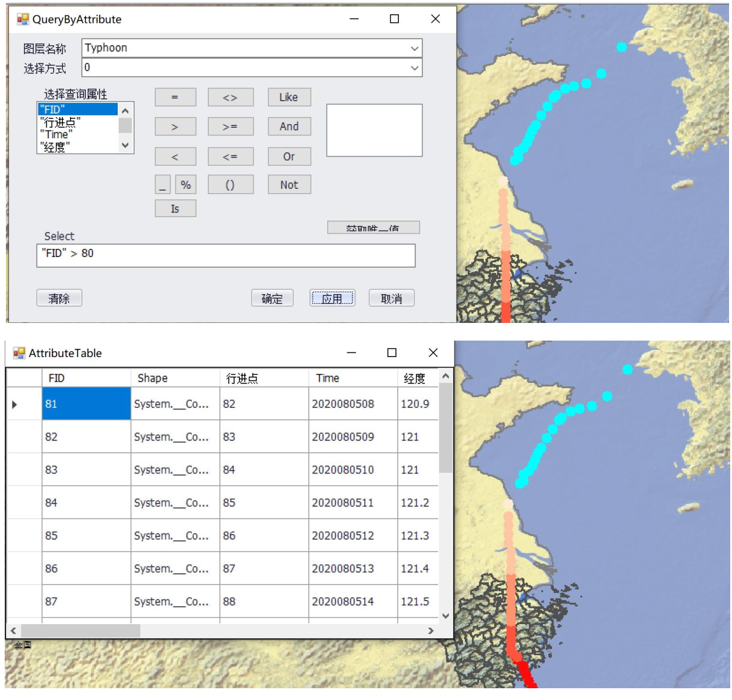This screenshot has width=732, height=700.
Task: Click the Shape cell in row FID 83
Action: pos(175,470)
